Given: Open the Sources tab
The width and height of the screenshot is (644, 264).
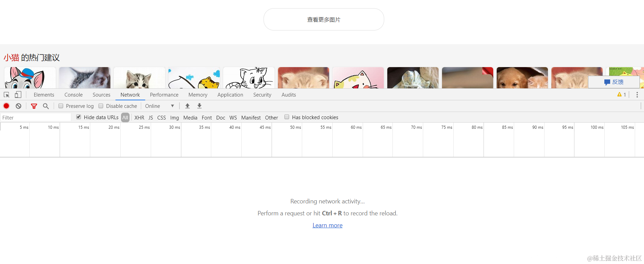Looking at the screenshot, I should [102, 95].
